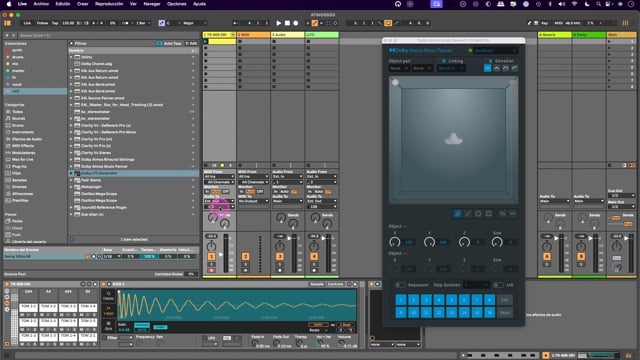
Task: Open macOS Spotlight search icon
Action: [598, 4]
